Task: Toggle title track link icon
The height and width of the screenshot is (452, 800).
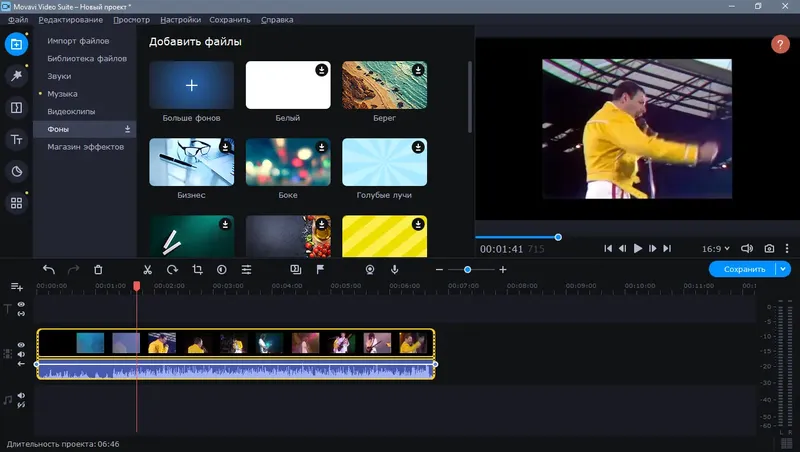Action: pyautogui.click(x=21, y=313)
